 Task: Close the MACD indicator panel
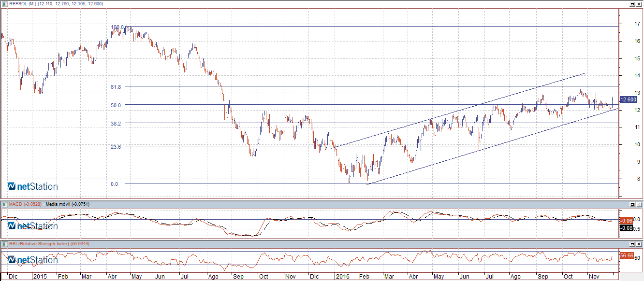click(x=639, y=205)
